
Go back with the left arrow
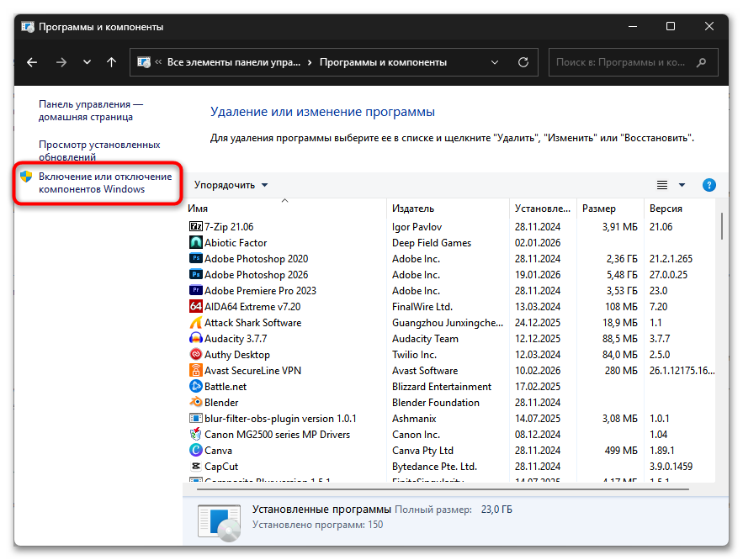click(x=32, y=62)
